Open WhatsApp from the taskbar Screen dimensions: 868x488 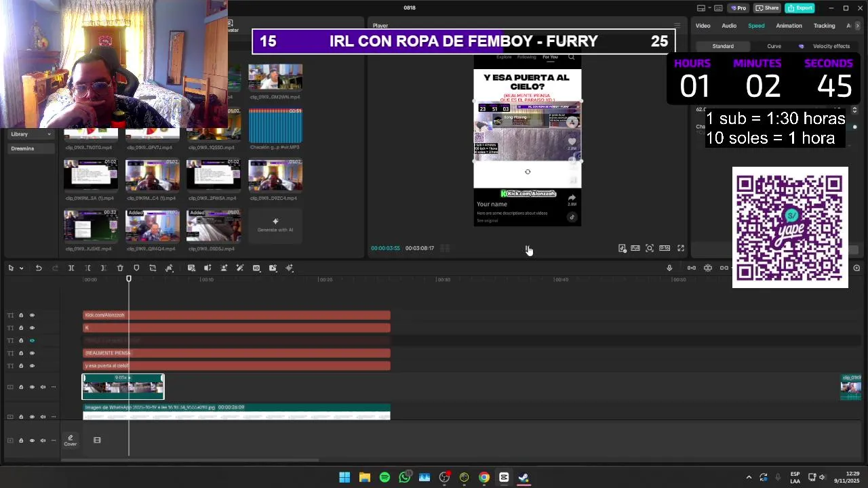coord(405,477)
